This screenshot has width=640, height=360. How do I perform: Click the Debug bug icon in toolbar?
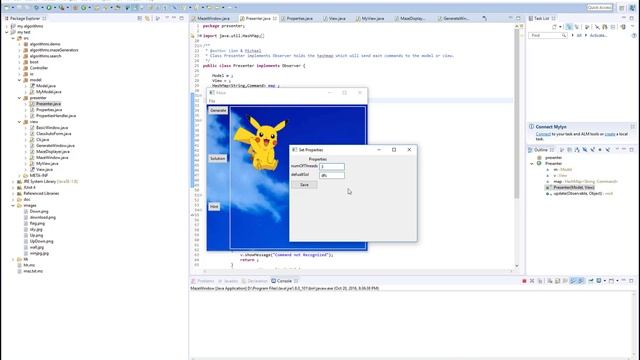click(36, 7)
